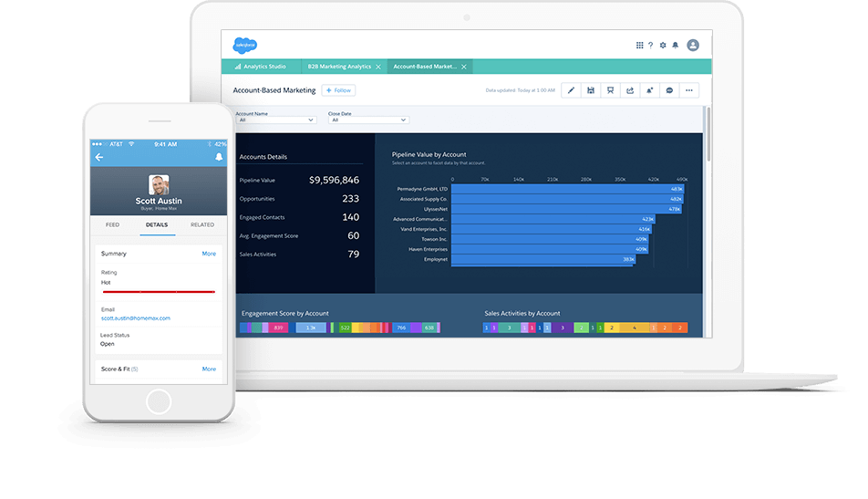Click the 839 engagement score segment

click(x=277, y=327)
